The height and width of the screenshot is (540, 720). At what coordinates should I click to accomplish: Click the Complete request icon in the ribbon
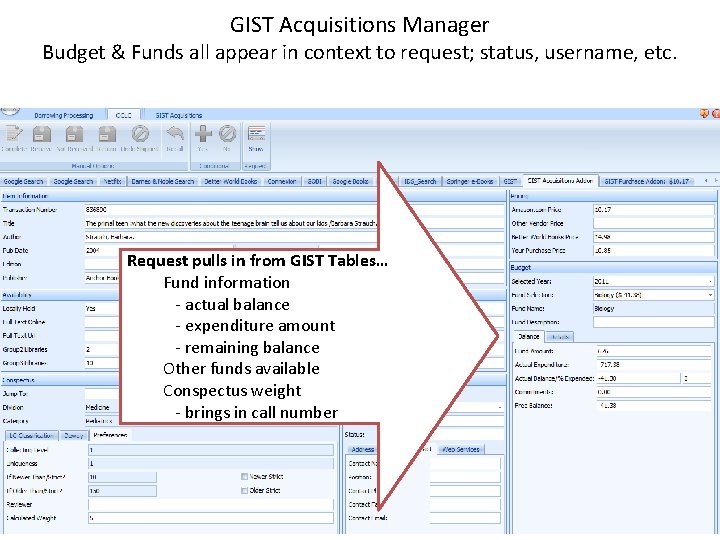pos(14,134)
